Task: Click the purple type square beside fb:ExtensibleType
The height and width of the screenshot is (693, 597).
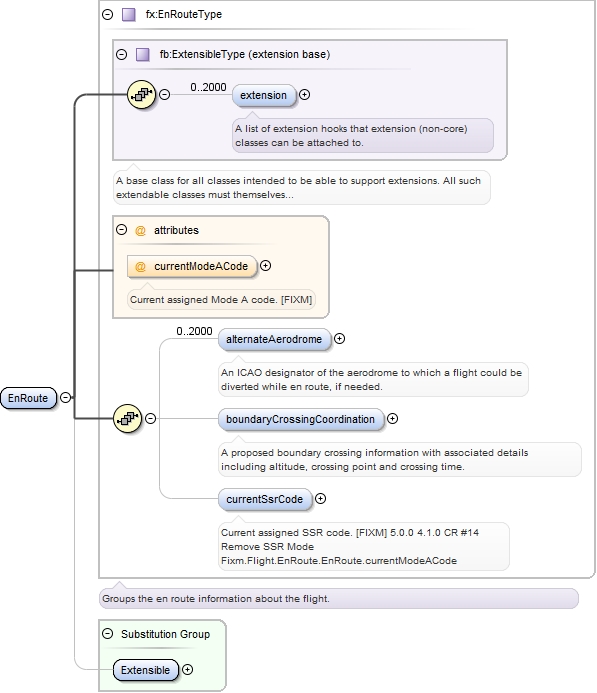Action: (142, 54)
